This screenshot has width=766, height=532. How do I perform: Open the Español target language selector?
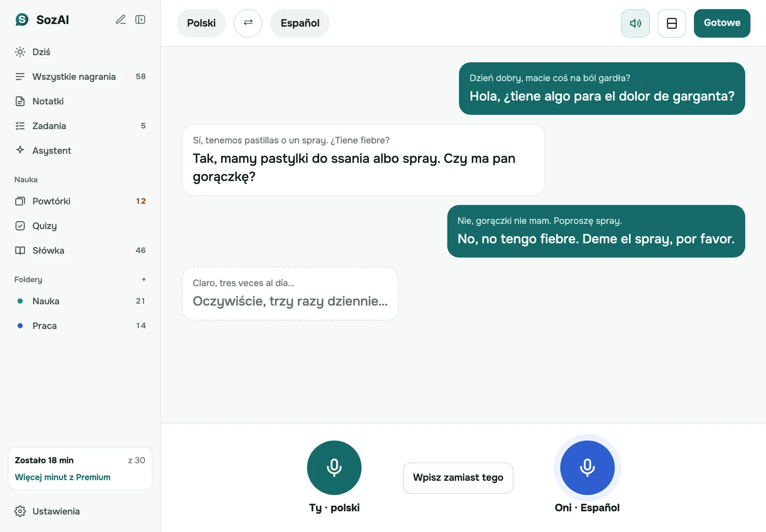point(300,23)
